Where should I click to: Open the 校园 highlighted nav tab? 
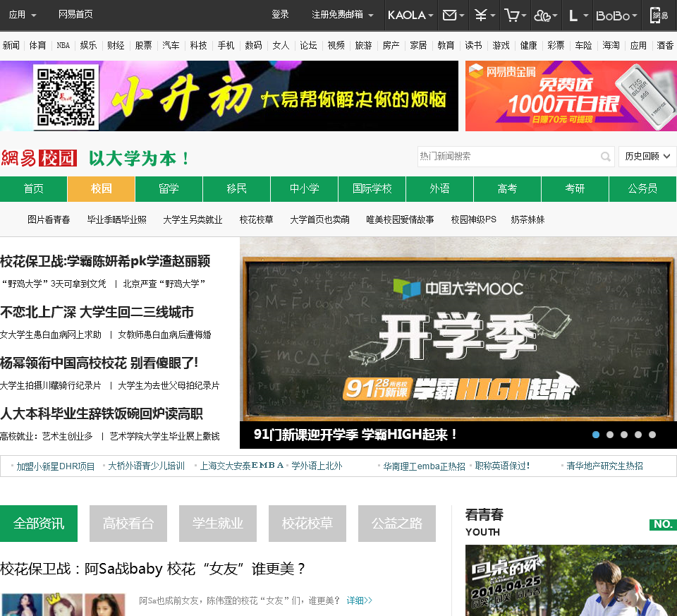tap(101, 189)
